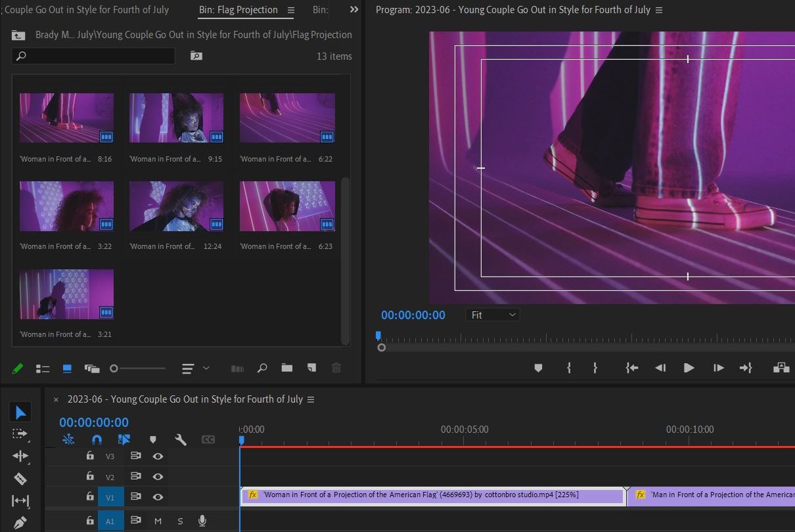This screenshot has width=795, height=532.
Task: Pick the Ripple Edit tool
Action: (20, 456)
